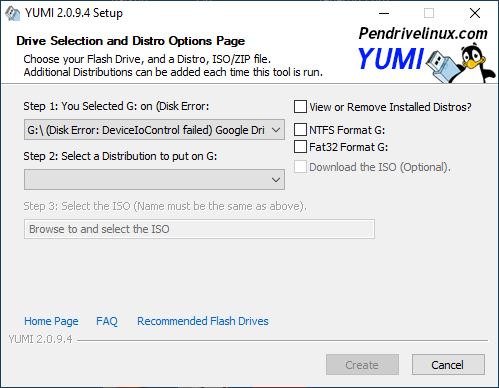Screen dimensions: 499x388
Task: Click the empty Select a Distribution combo box
Action: tap(154, 180)
